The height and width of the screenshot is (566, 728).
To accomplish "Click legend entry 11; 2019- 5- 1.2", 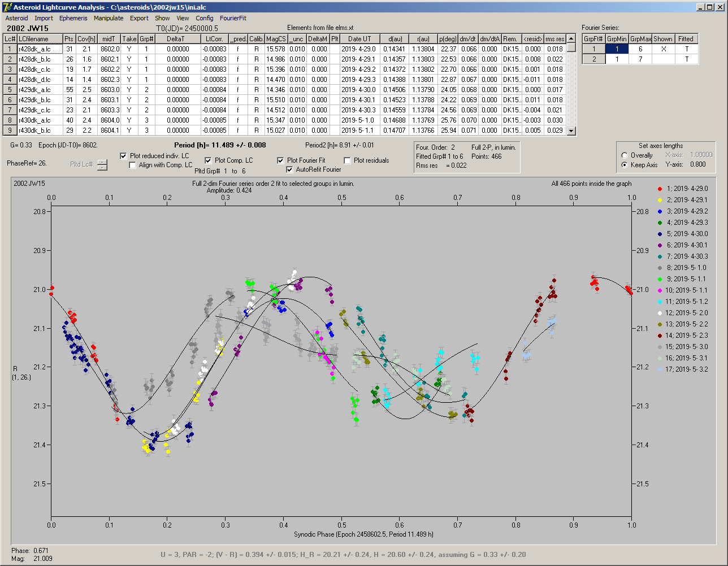I will (682, 302).
